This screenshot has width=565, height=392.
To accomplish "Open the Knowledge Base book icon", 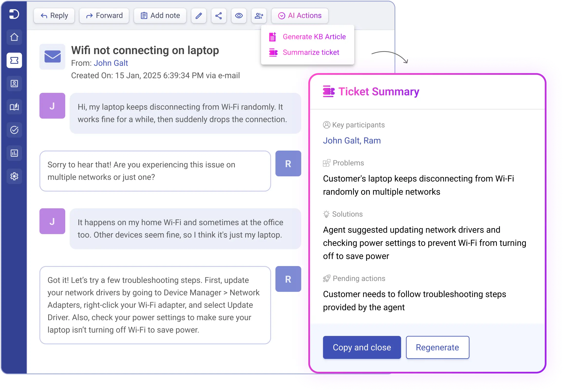I will (x=14, y=107).
